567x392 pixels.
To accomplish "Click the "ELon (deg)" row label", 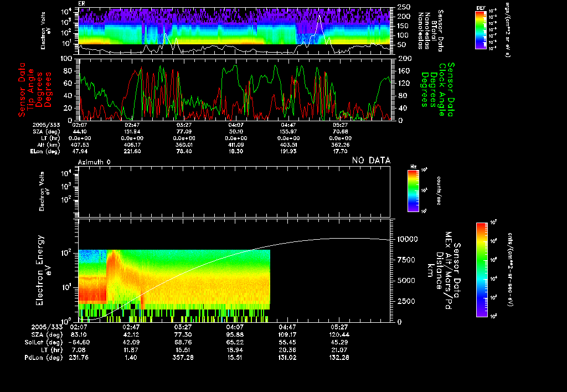I will point(45,151).
